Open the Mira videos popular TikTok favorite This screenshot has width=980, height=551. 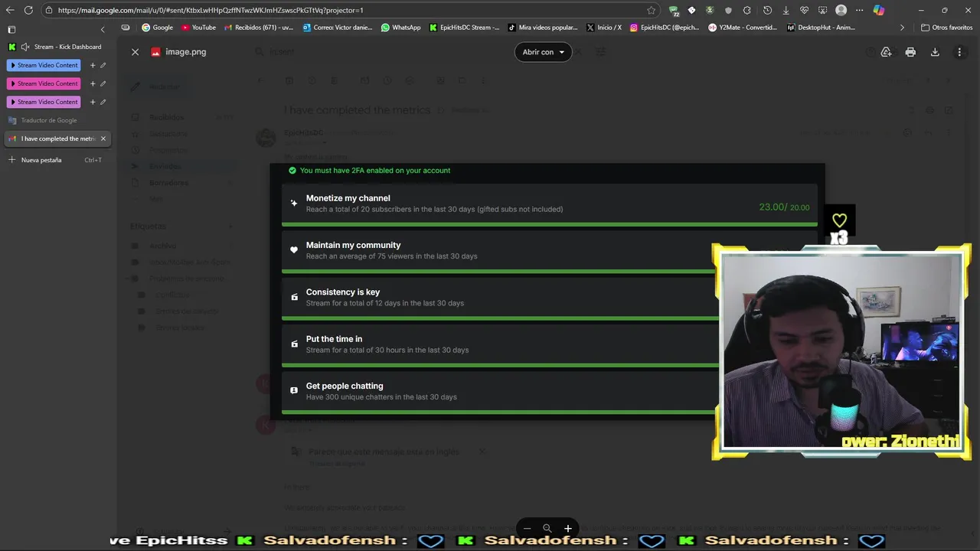(544, 28)
